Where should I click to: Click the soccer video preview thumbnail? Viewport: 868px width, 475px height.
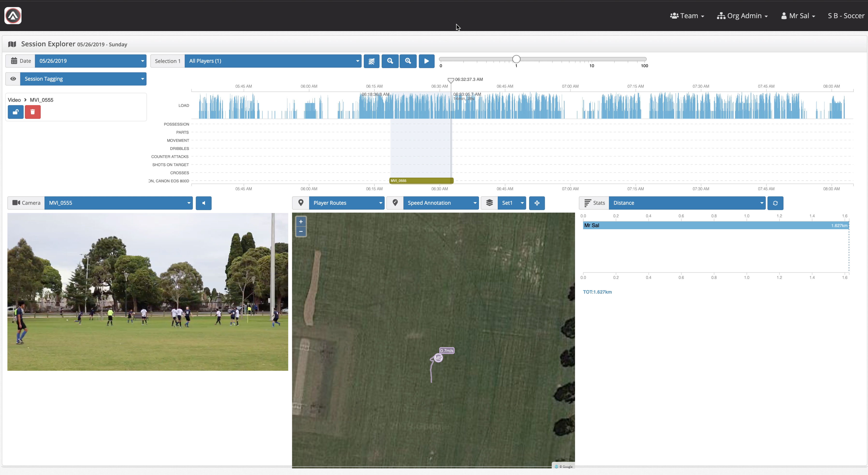tap(148, 292)
